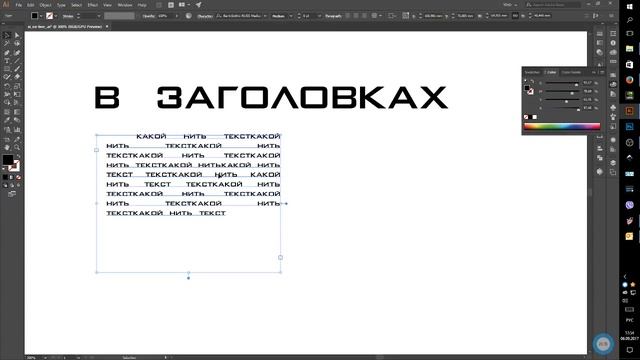This screenshot has width=640, height=360.
Task: Open the arrange documents dropdown
Action: click(x=184, y=5)
